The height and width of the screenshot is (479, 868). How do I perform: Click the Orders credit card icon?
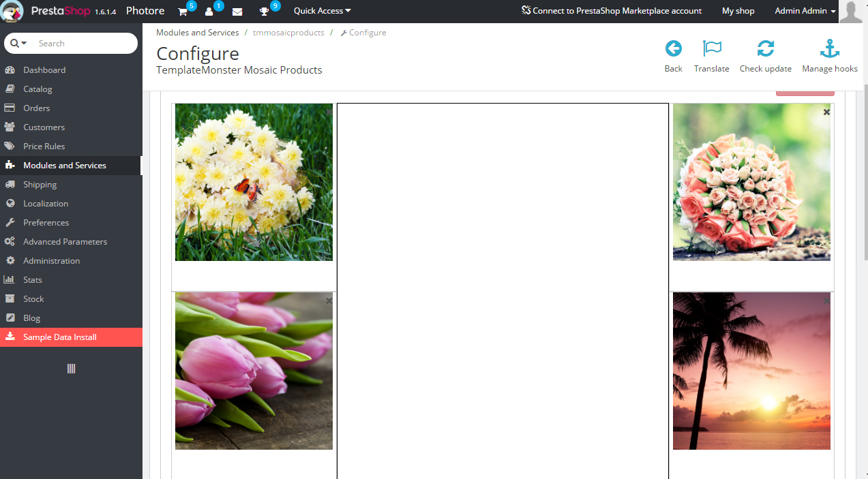10,108
